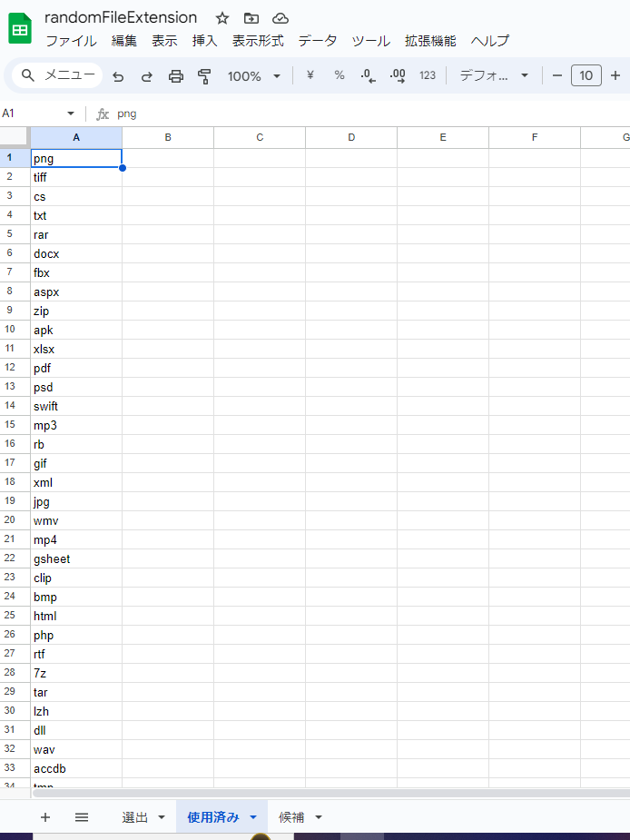Select row 25 header

[15, 616]
